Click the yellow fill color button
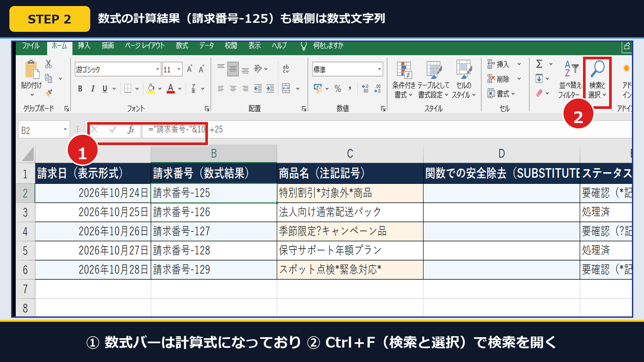This screenshot has width=644, height=362. pyautogui.click(x=151, y=88)
